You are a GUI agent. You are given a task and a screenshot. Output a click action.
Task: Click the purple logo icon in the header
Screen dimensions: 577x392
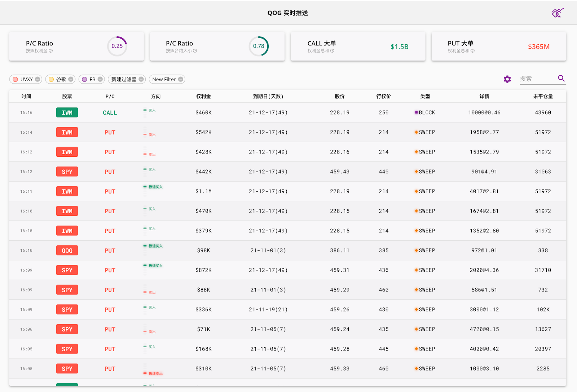coord(557,13)
